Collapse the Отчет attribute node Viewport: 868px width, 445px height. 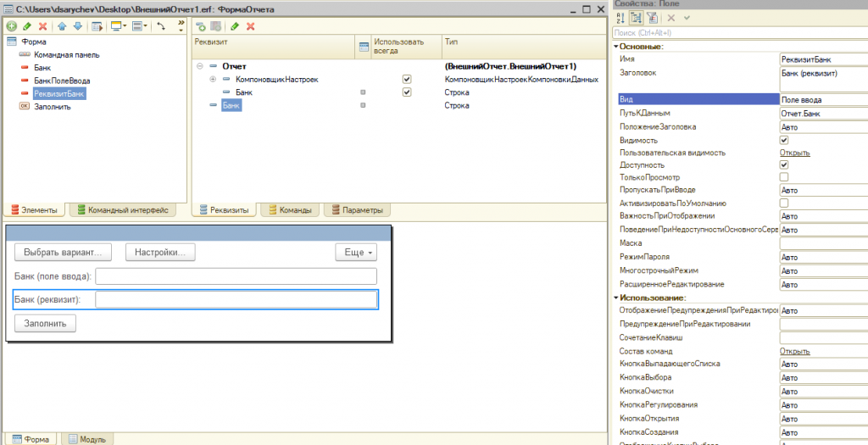pos(200,66)
